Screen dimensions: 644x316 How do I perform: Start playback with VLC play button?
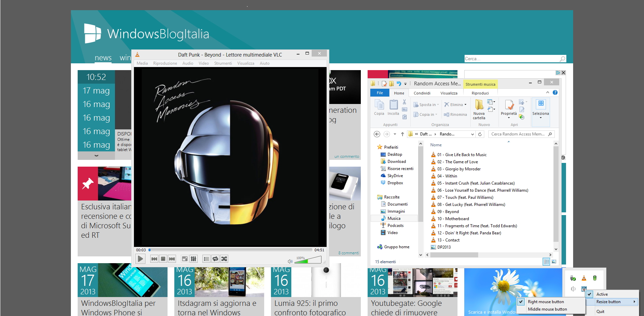[140, 259]
